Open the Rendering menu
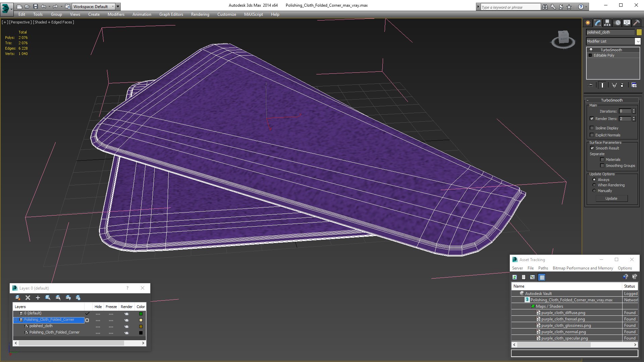Screen dimensions: 644x362 (200, 14)
